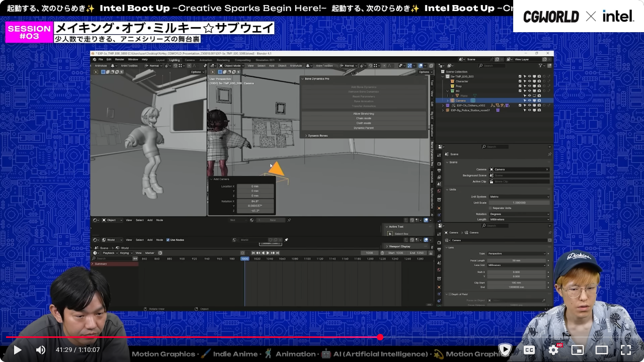Toggle the Use Nodes checkbox
The image size is (644, 362).
point(168,240)
